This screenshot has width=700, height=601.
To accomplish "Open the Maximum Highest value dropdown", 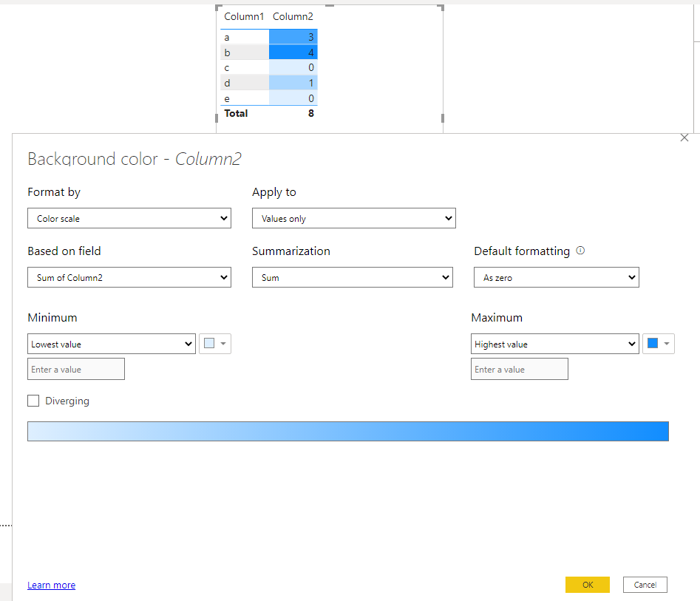I will click(x=555, y=344).
